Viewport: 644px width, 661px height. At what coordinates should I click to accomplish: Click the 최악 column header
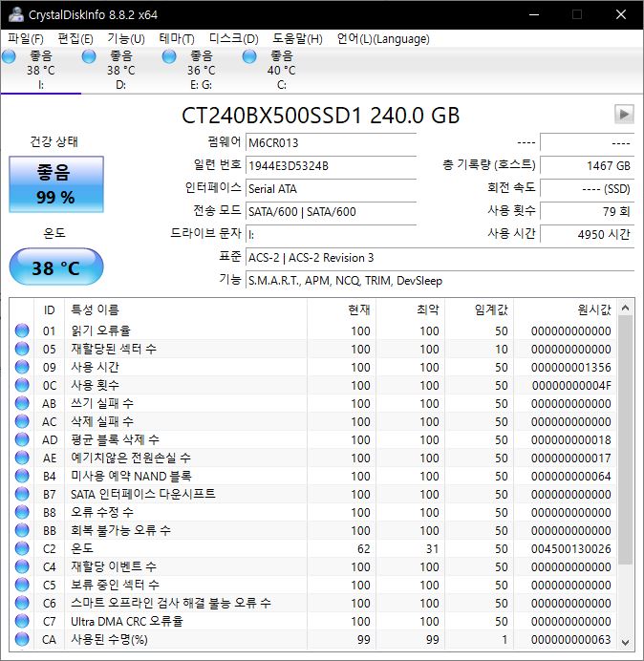pyautogui.click(x=410, y=309)
